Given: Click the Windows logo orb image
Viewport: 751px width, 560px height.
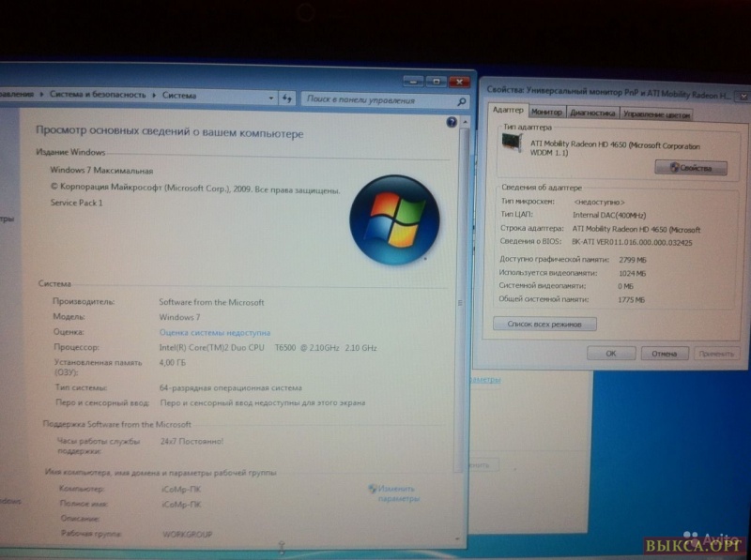Looking at the screenshot, I should pyautogui.click(x=394, y=219).
